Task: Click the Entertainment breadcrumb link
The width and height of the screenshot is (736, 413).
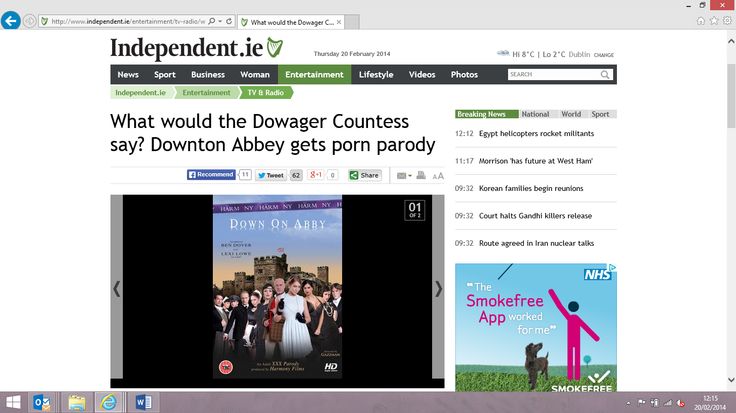Action: coord(207,92)
